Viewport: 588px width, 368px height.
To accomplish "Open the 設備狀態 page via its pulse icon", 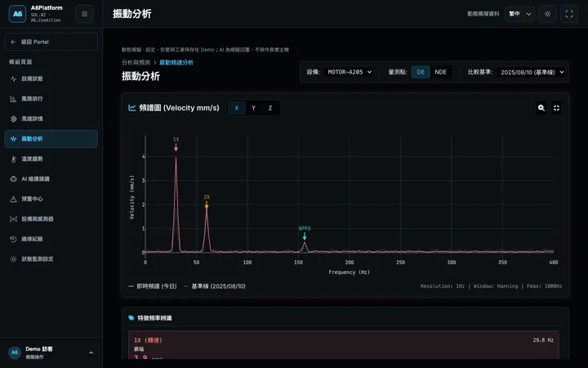I will coord(14,79).
